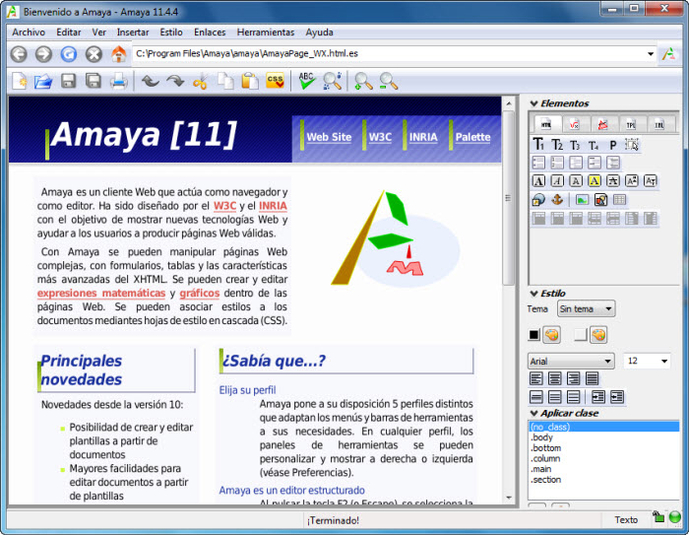Align text right in the Estilo panel

point(573,378)
